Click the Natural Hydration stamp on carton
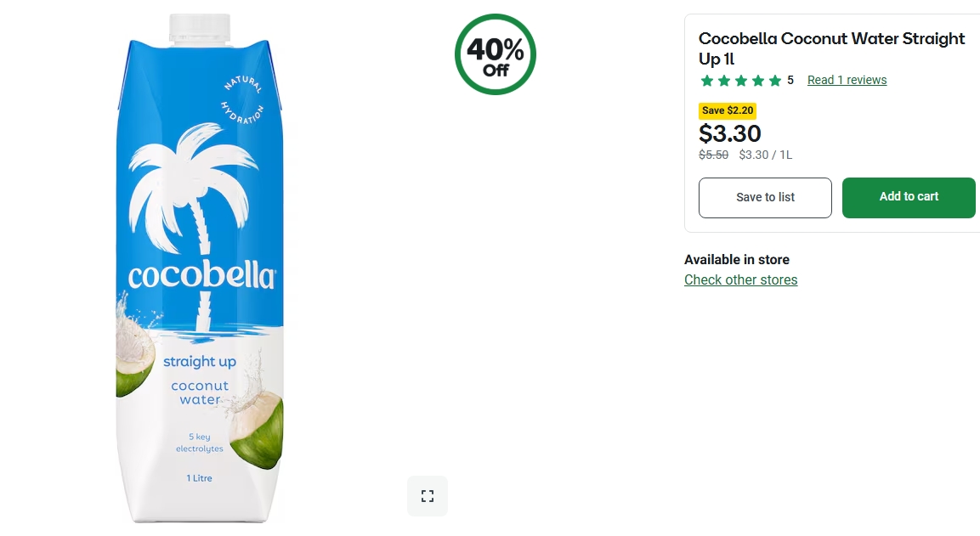Screen dimensions: 980x536 click(x=243, y=100)
